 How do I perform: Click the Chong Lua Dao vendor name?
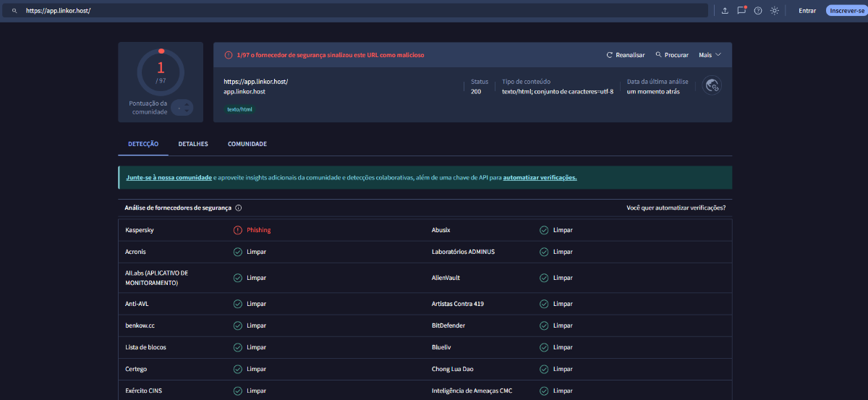452,369
